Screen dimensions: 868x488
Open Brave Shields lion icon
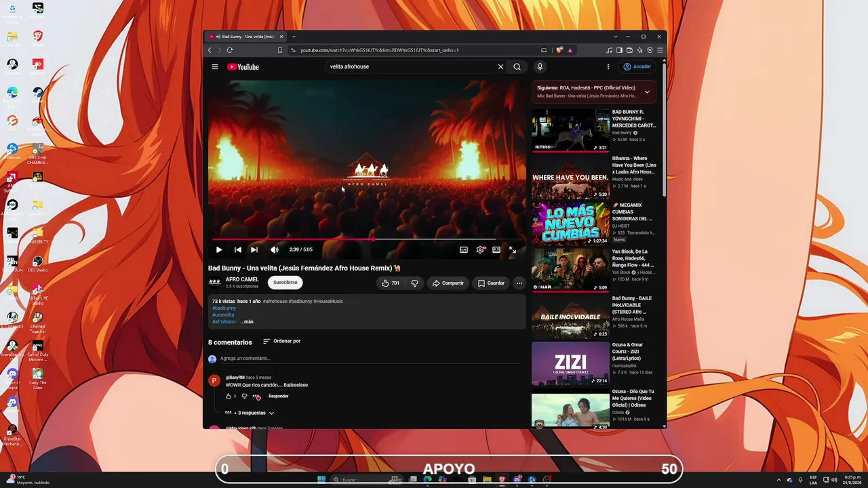point(559,50)
